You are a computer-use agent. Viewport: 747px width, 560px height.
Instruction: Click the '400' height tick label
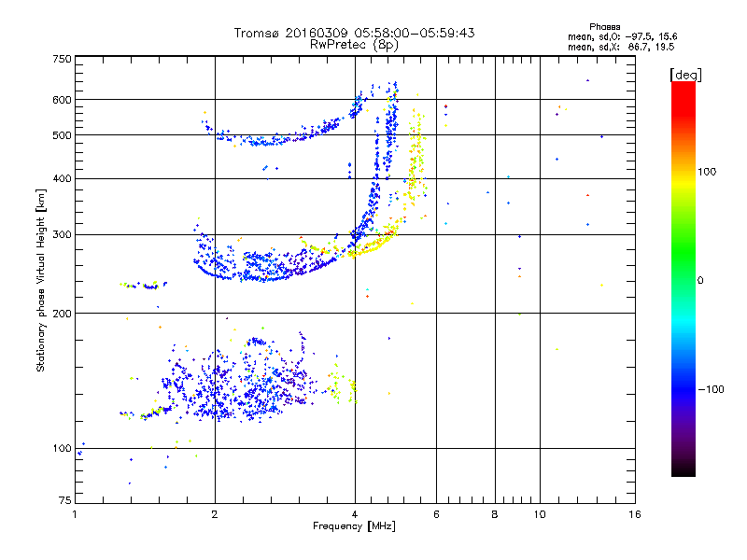pos(62,178)
